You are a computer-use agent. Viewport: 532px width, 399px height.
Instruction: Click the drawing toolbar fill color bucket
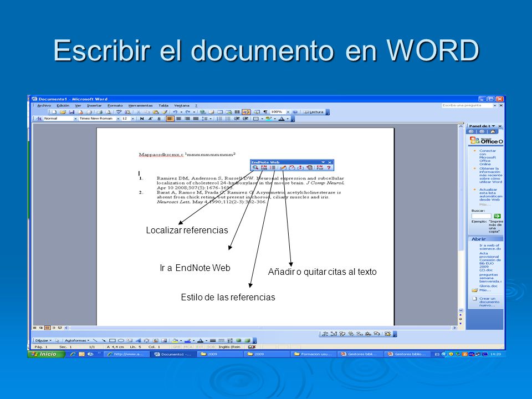[x=175, y=340]
